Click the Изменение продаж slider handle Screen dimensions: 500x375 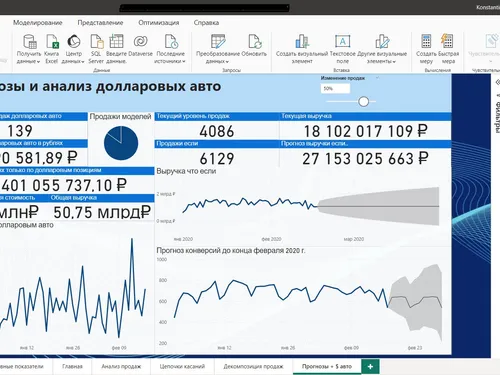tap(363, 101)
